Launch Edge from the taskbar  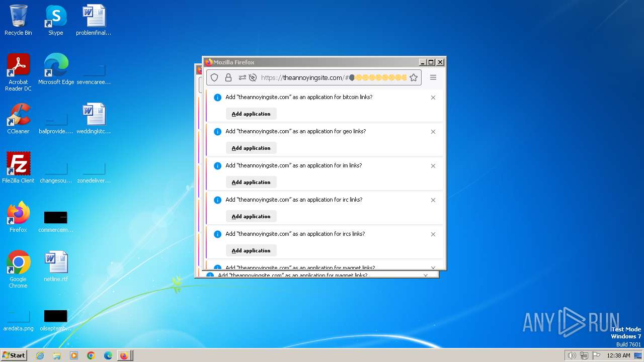(x=108, y=355)
